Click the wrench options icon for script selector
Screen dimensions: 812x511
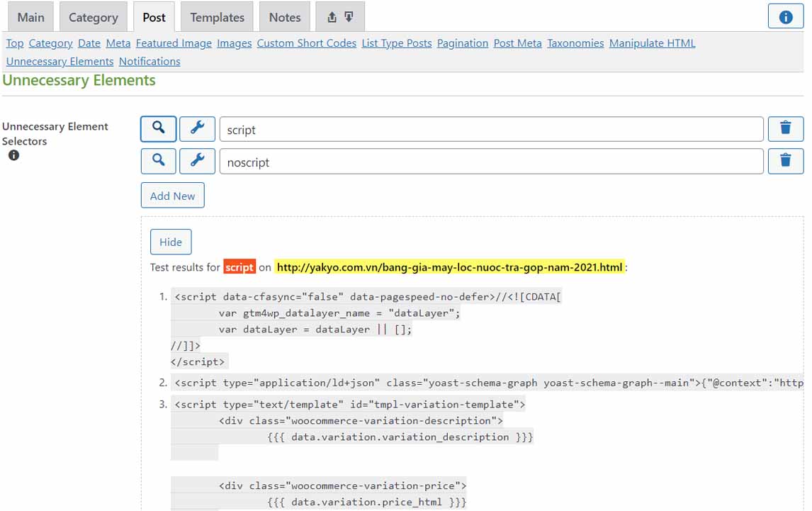pyautogui.click(x=197, y=129)
